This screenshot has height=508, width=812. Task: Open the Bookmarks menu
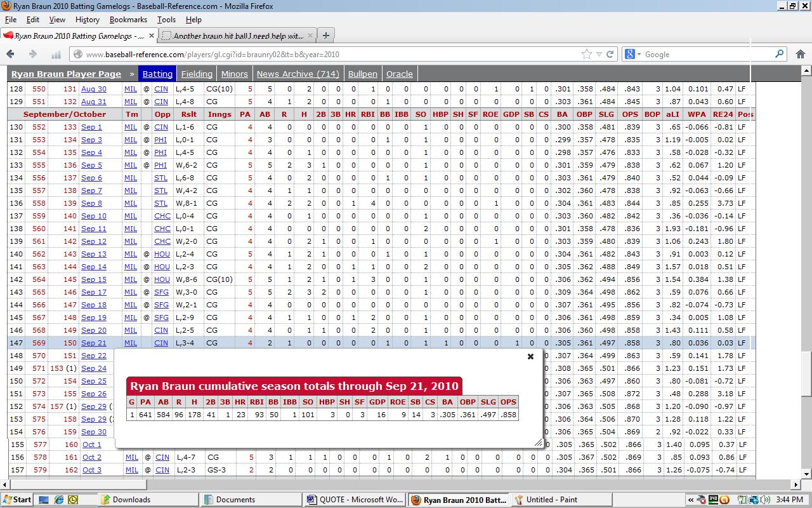click(128, 20)
